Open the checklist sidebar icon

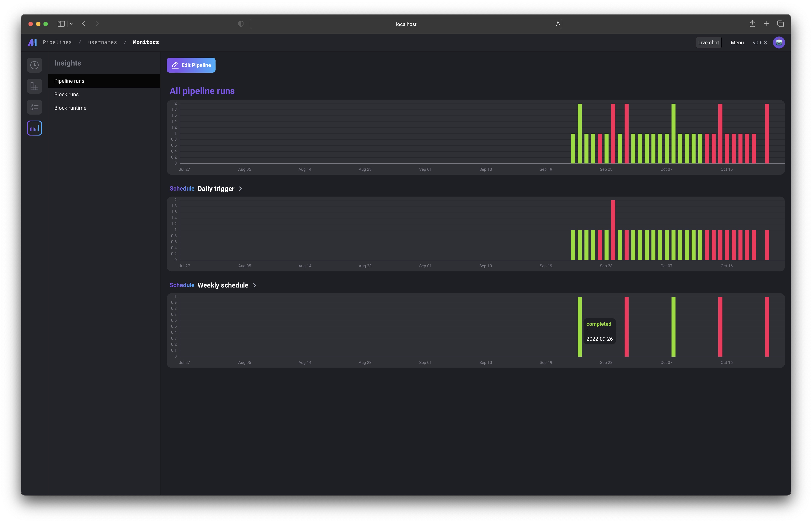point(34,107)
